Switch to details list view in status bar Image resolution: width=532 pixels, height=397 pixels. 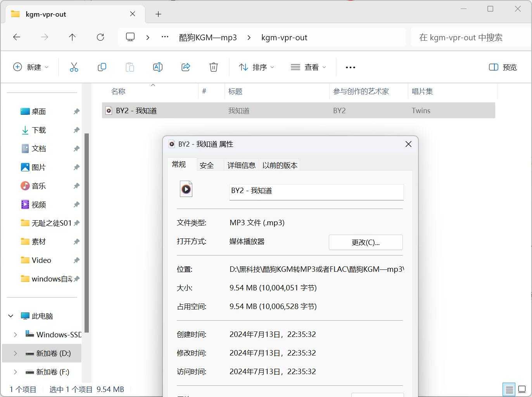(510, 389)
